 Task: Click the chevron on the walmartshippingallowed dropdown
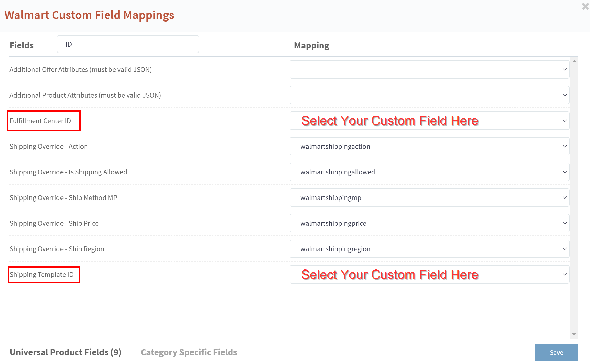point(565,172)
